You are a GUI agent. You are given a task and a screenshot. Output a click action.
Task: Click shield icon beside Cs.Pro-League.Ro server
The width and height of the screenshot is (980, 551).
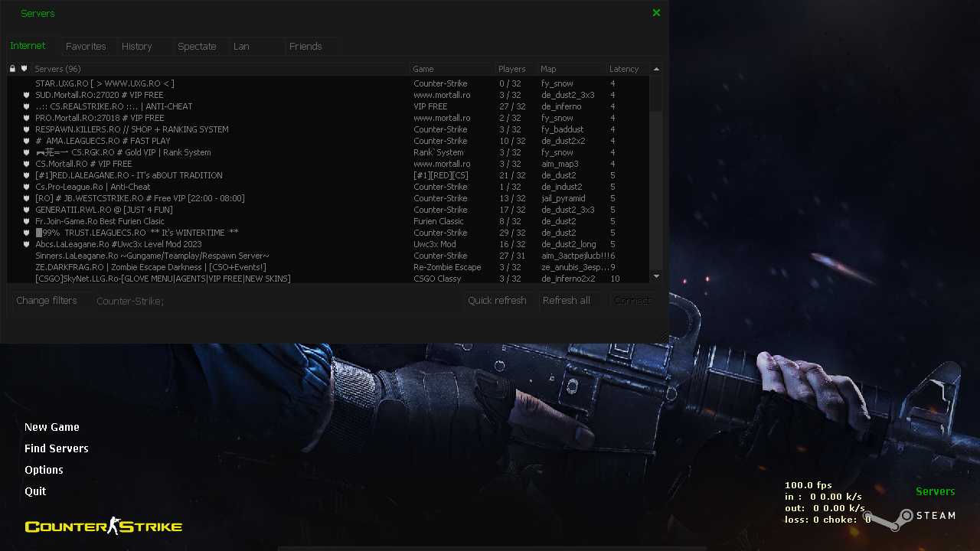point(26,187)
